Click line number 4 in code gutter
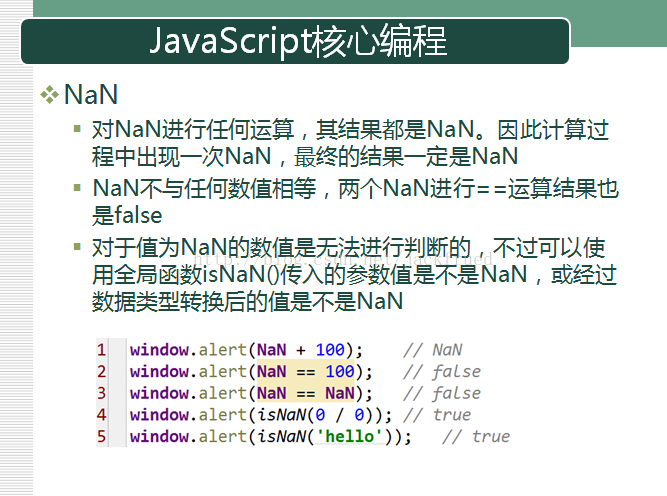Screen dimensions: 667x496 pos(101,415)
